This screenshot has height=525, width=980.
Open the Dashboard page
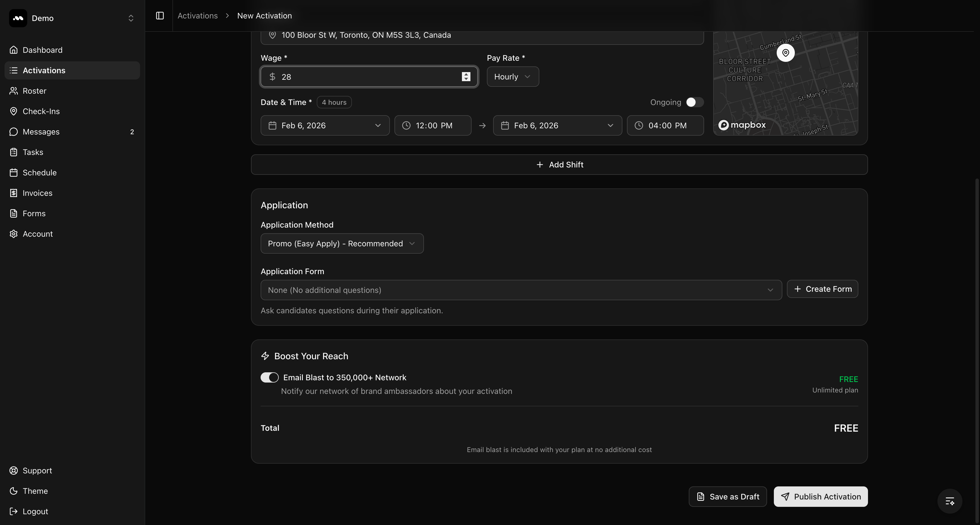(42, 50)
